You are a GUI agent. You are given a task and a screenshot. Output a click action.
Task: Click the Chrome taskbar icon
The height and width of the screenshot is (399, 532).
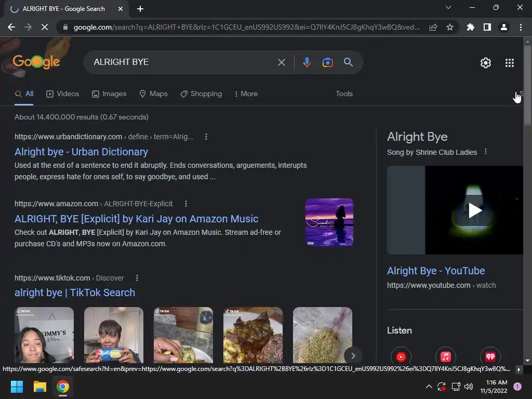pos(63,387)
